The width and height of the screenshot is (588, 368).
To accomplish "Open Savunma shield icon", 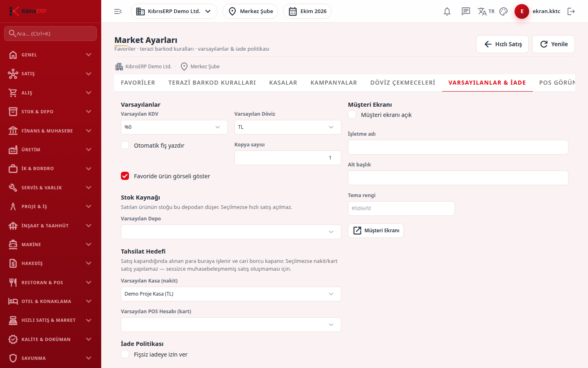I will point(13,358).
